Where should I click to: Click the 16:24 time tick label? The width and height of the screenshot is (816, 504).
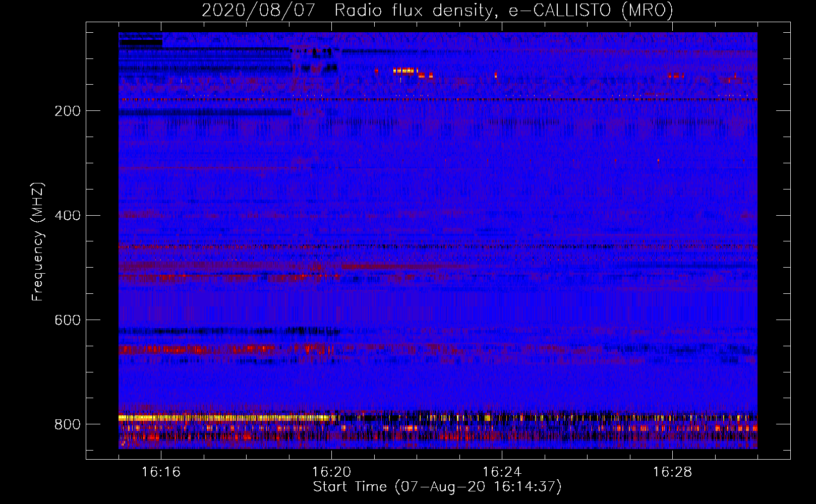point(502,472)
